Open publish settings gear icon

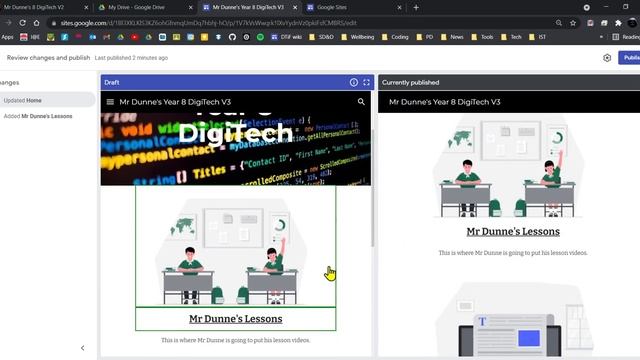[x=607, y=58]
